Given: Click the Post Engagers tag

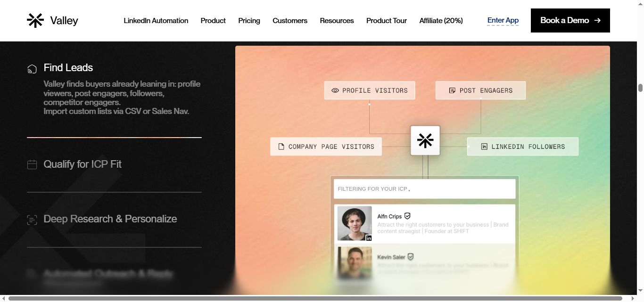Looking at the screenshot, I should [480, 90].
